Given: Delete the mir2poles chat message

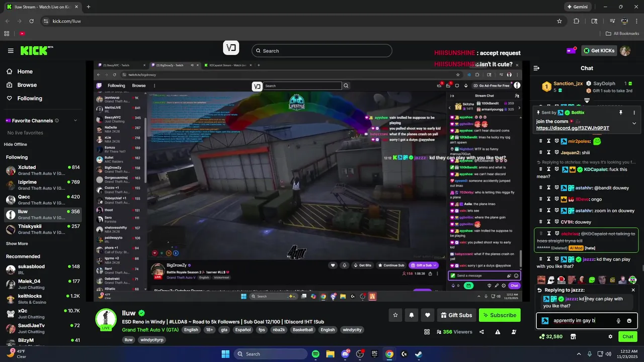Looking at the screenshot, I should pos(541,141).
